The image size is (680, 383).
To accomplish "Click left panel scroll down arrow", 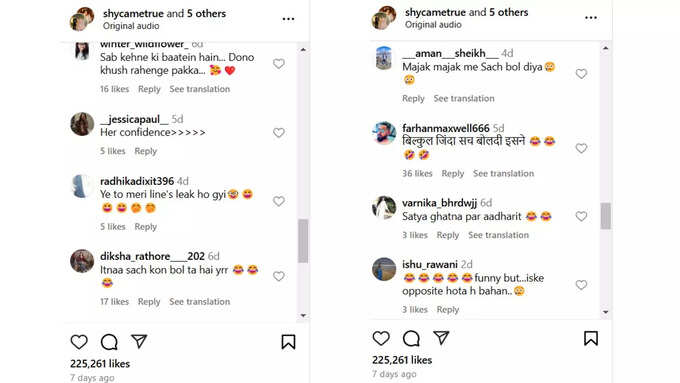I will (303, 315).
